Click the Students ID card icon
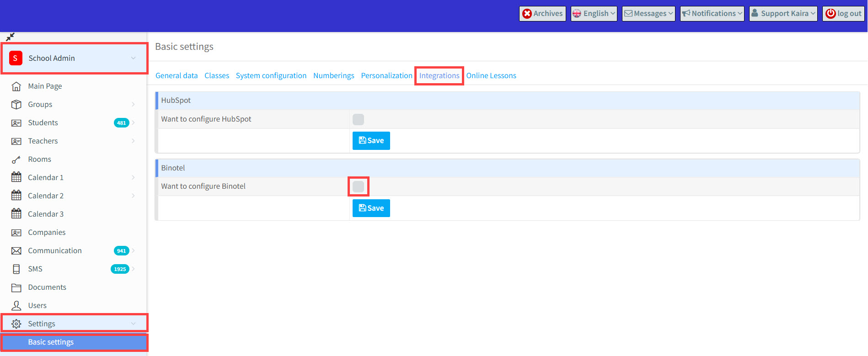The height and width of the screenshot is (356, 868). (16, 122)
